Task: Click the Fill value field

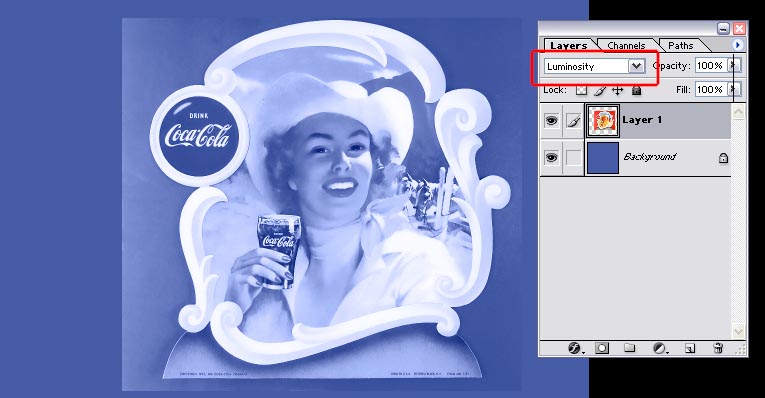Action: [711, 89]
